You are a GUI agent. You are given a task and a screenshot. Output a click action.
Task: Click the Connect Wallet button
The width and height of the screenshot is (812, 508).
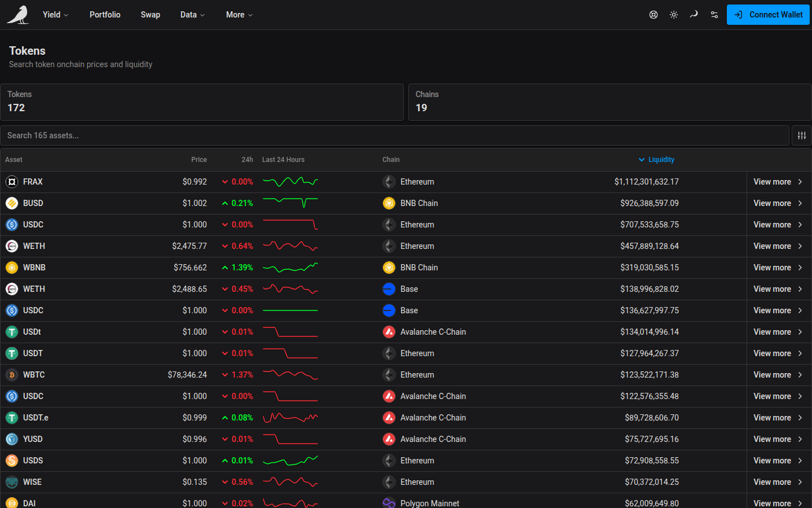click(x=768, y=15)
